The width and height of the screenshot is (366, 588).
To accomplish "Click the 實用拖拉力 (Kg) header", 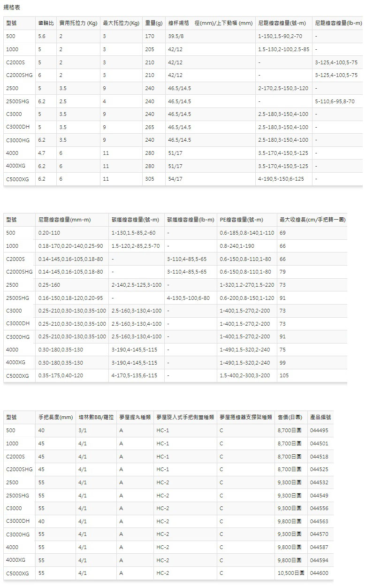I will [x=78, y=23].
